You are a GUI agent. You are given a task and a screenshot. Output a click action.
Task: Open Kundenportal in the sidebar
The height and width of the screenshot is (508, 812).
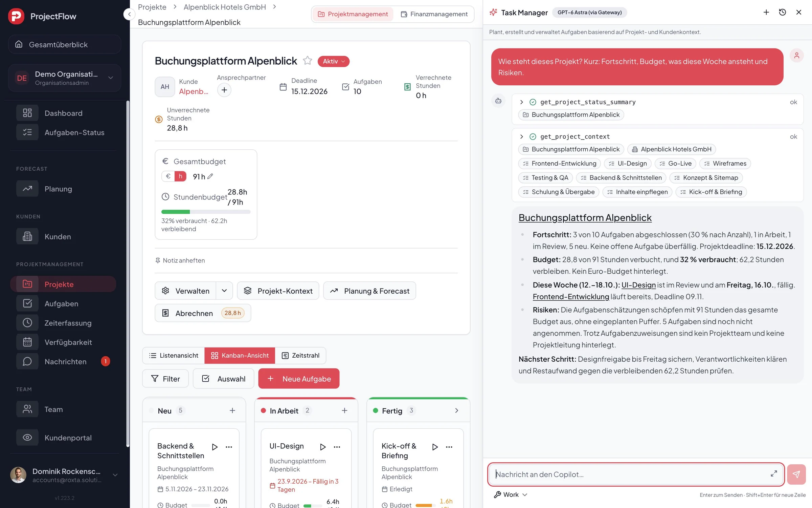coord(63,438)
